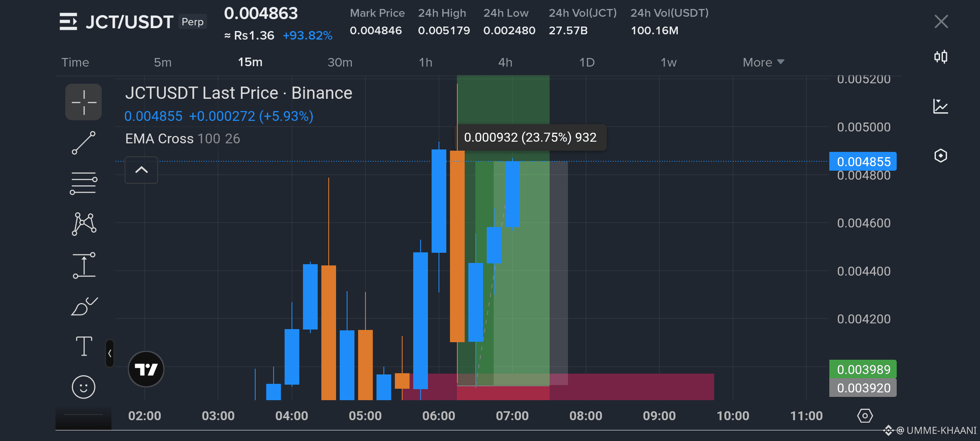Open hexagon chart settings icon
Viewport: 980px width, 441px height.
[x=941, y=156]
